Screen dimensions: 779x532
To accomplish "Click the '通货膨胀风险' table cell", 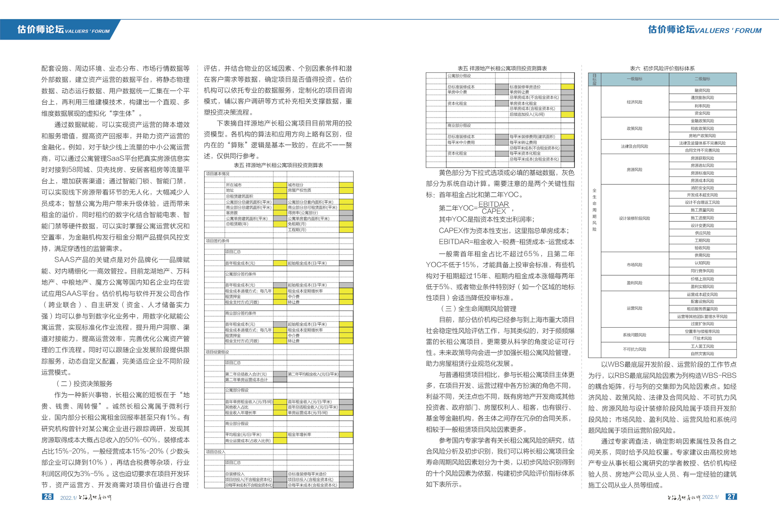I will (703, 98).
